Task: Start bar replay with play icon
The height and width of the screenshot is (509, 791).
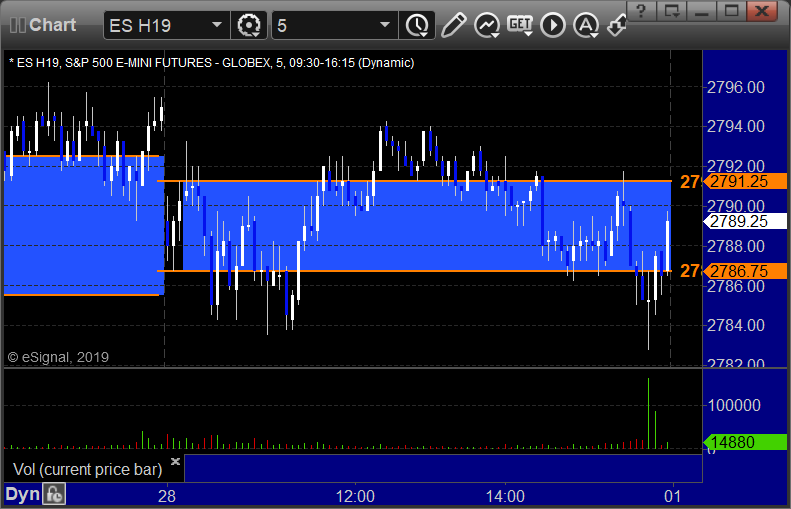Action: [553, 25]
